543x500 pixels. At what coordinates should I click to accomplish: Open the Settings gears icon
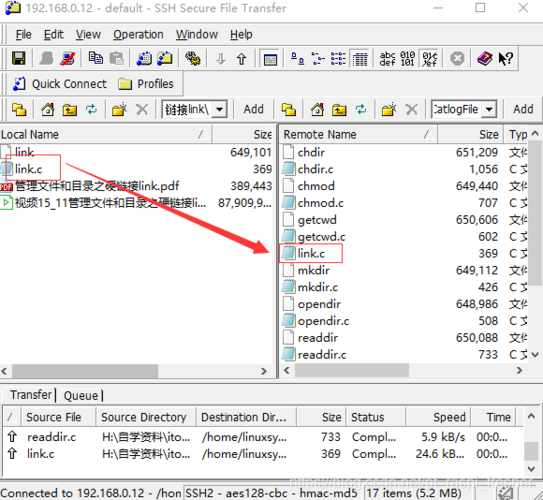pos(193,58)
